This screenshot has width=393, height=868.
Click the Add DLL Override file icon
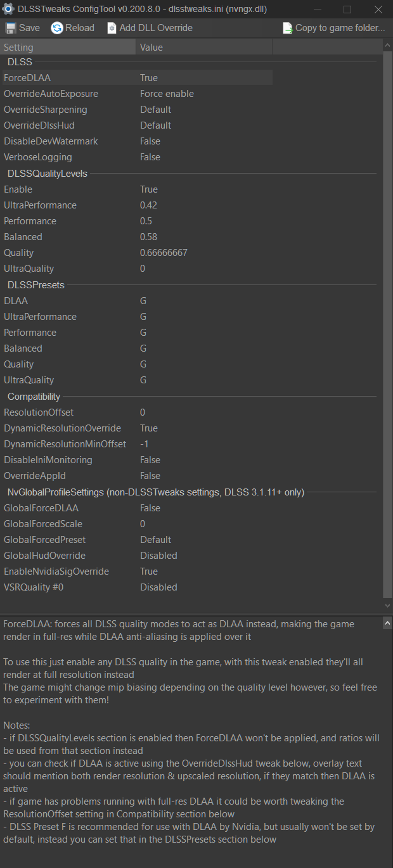point(112,28)
